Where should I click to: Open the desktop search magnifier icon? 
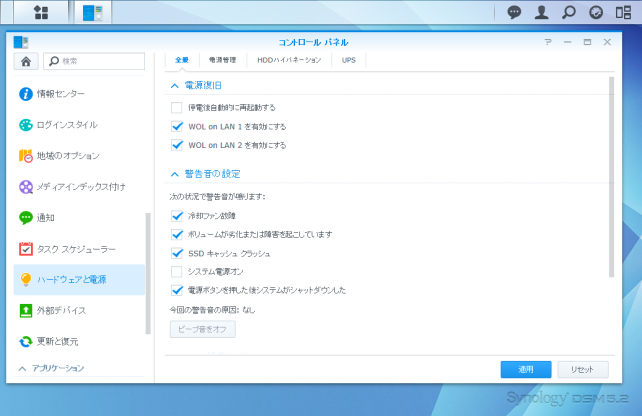569,12
